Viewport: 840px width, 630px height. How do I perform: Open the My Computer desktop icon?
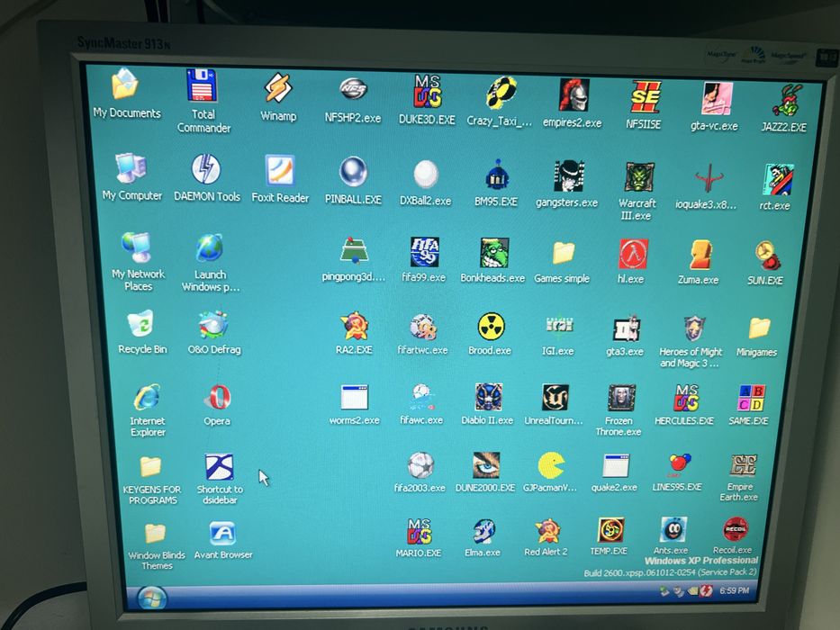[131, 167]
